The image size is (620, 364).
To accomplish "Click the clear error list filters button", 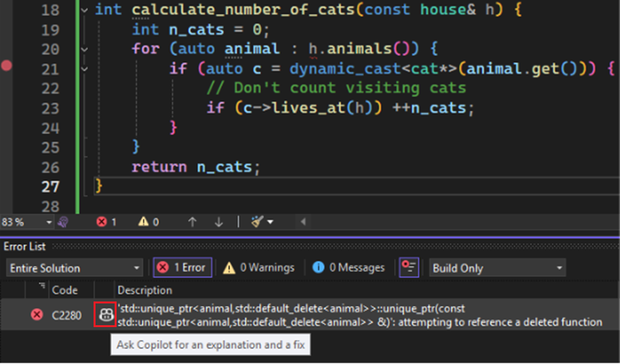I will click(410, 267).
